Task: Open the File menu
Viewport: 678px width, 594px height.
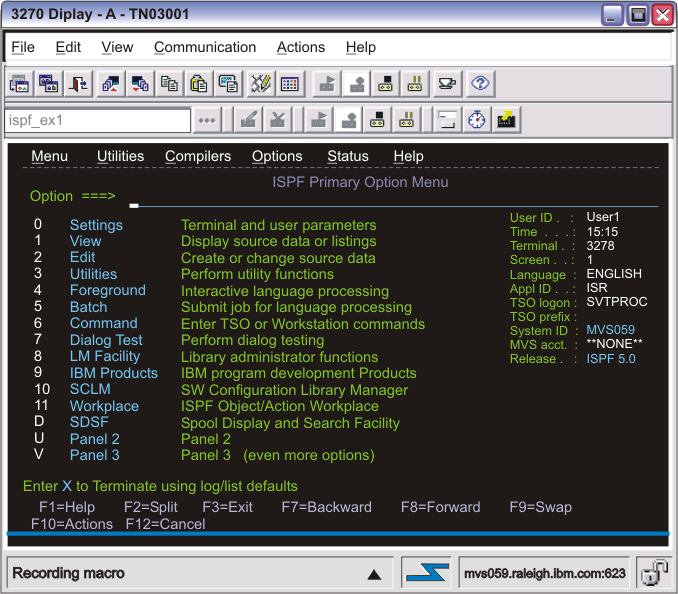Action: coord(23,47)
